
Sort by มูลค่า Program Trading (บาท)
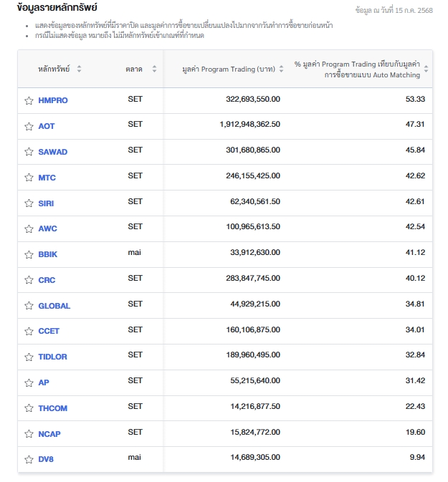coord(280,69)
